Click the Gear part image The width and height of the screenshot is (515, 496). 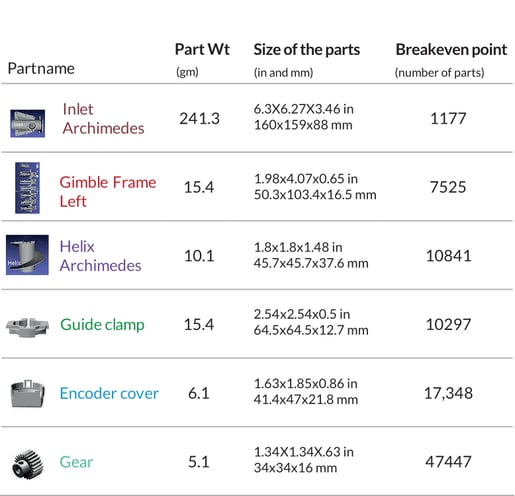click(28, 464)
